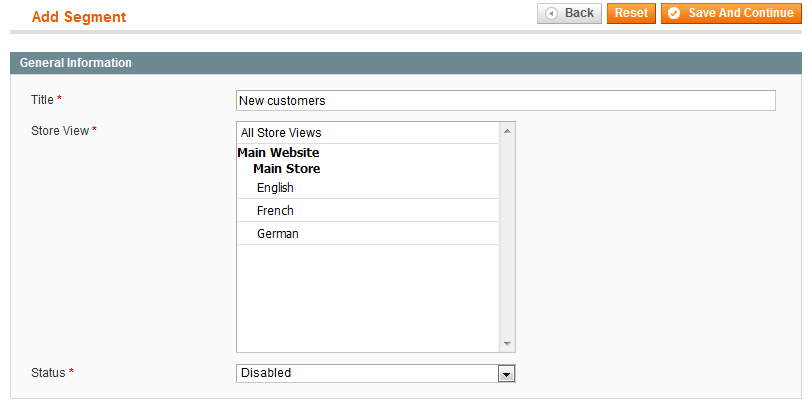Select All Store Views option
Image resolution: width=810 pixels, height=404 pixels.
pos(367,133)
